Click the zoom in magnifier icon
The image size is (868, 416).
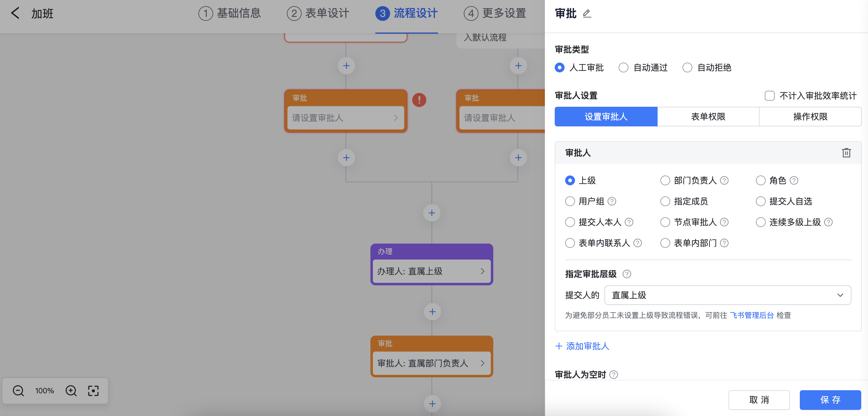[x=71, y=391]
